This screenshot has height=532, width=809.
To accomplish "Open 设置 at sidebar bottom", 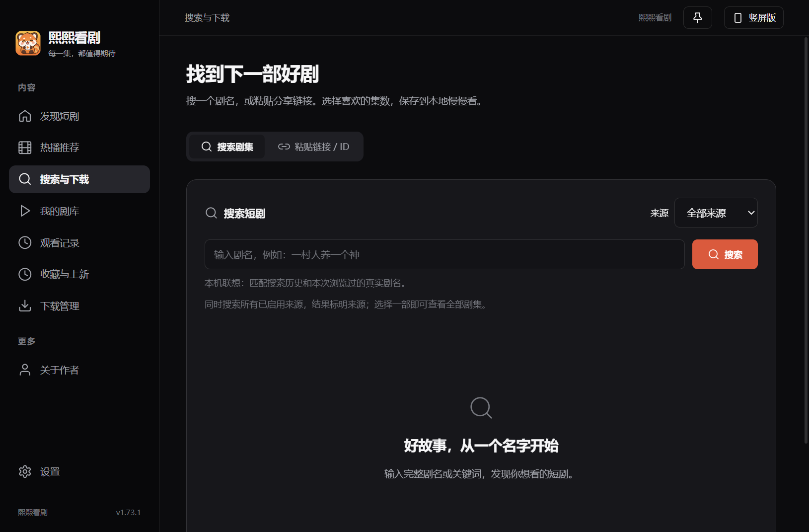I will [x=79, y=471].
